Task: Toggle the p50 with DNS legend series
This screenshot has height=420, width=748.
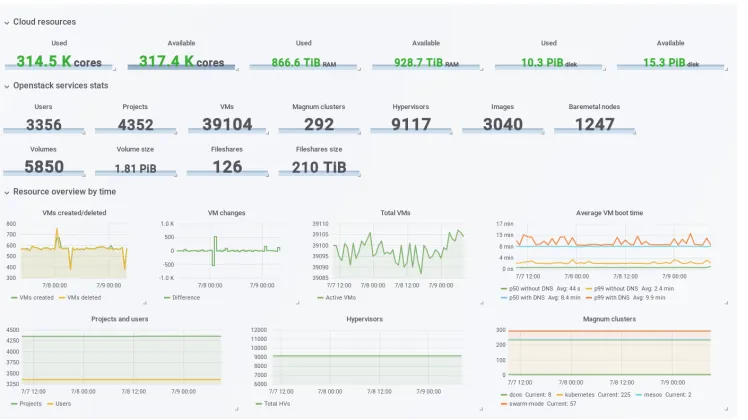Action: (527, 297)
